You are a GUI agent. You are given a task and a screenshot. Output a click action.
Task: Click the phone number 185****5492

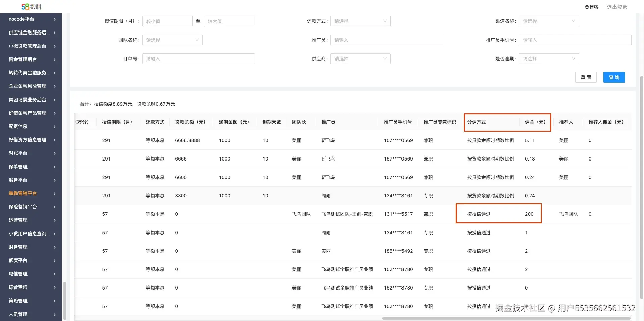pos(398,251)
